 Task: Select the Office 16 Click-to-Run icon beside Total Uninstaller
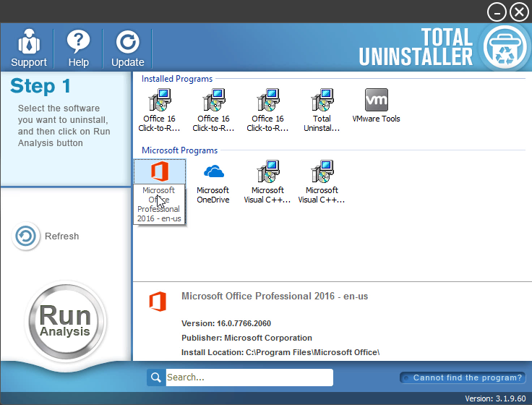point(267,110)
